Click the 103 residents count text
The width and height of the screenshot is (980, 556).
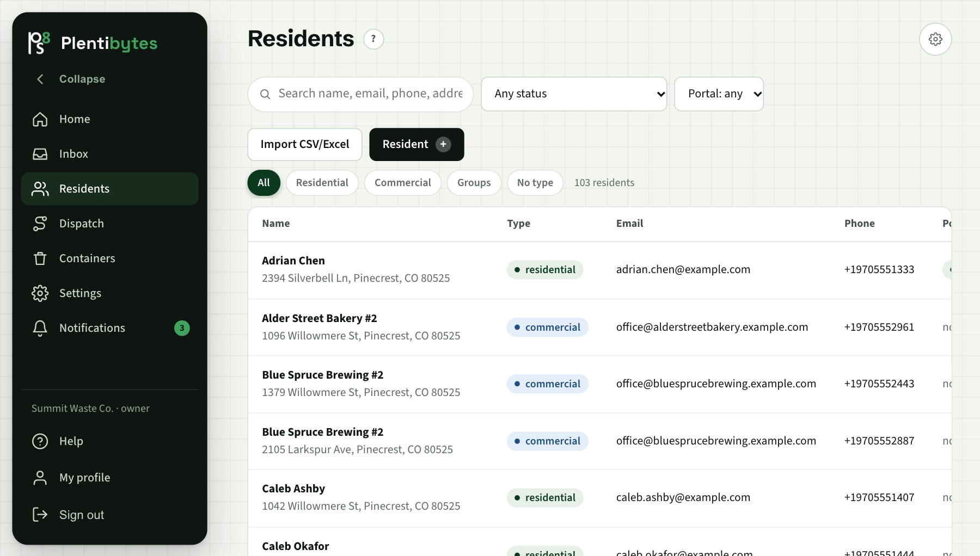(x=604, y=183)
